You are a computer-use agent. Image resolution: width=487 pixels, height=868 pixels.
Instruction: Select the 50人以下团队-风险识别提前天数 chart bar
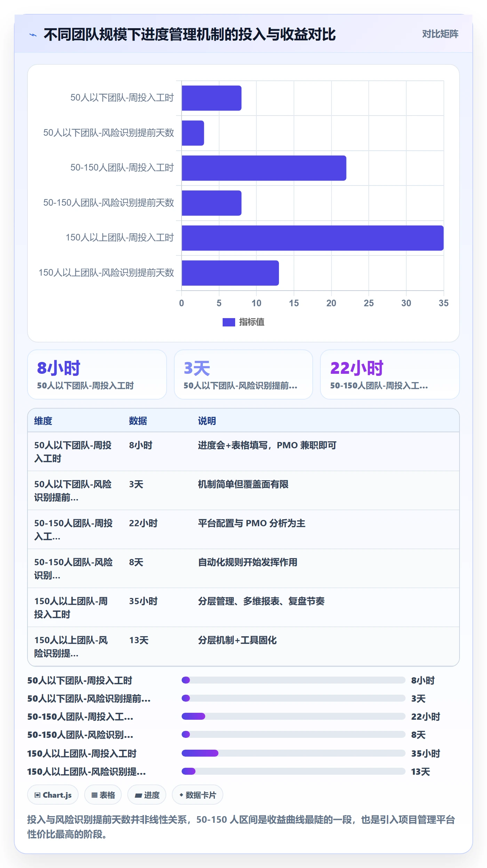pos(193,133)
